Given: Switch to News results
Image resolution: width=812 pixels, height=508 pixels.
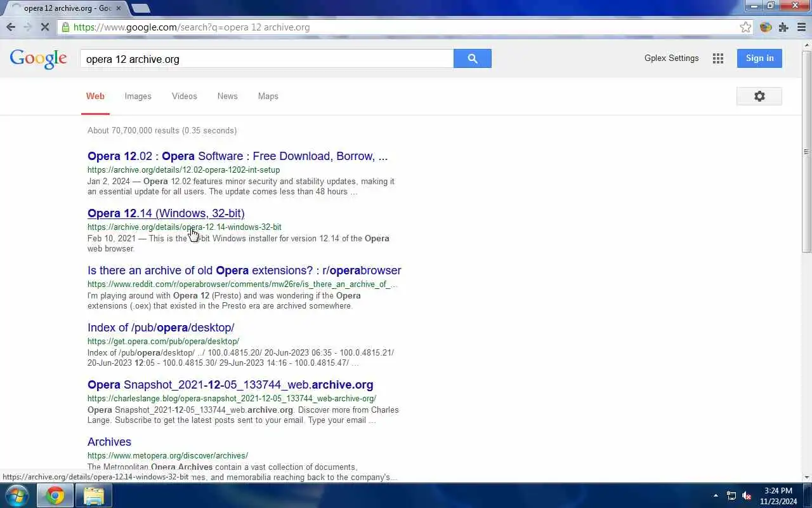Looking at the screenshot, I should (227, 97).
